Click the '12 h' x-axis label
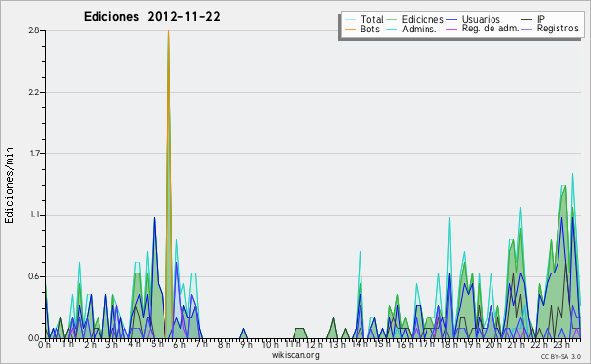Screen dimensions: 591x364 click(x=314, y=344)
